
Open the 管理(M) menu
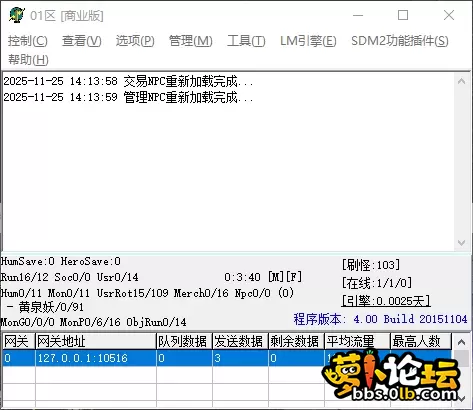pyautogui.click(x=191, y=41)
